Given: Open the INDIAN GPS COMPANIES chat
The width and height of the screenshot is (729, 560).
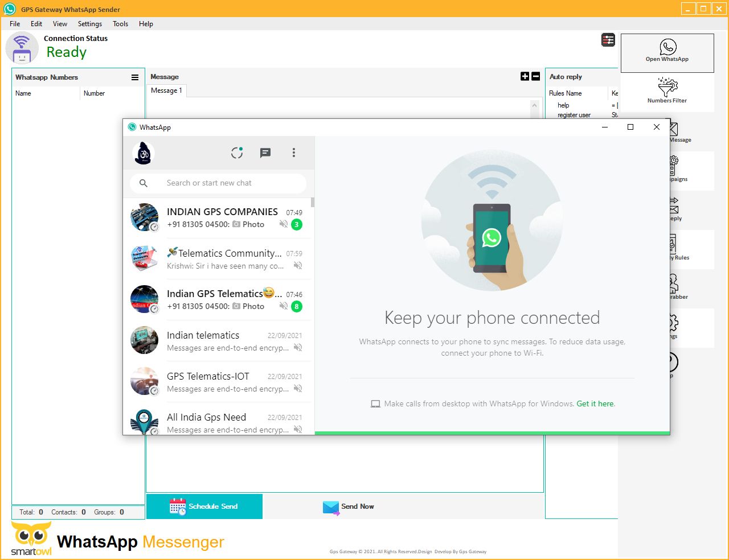Looking at the screenshot, I should tap(222, 217).
